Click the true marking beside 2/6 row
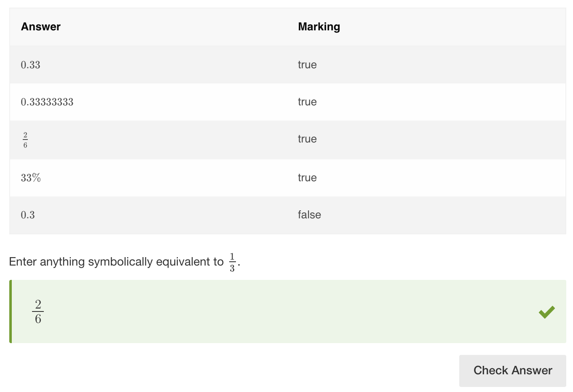Viewport: 573px width, 392px height. 307,139
